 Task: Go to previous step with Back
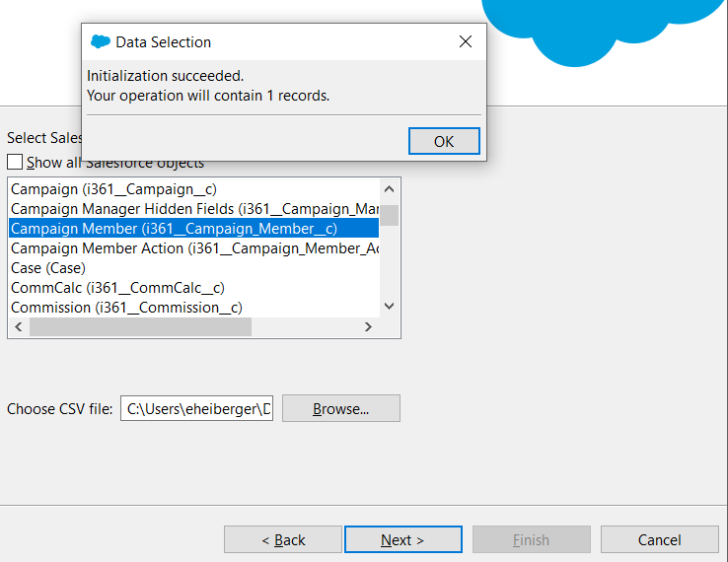click(x=283, y=539)
